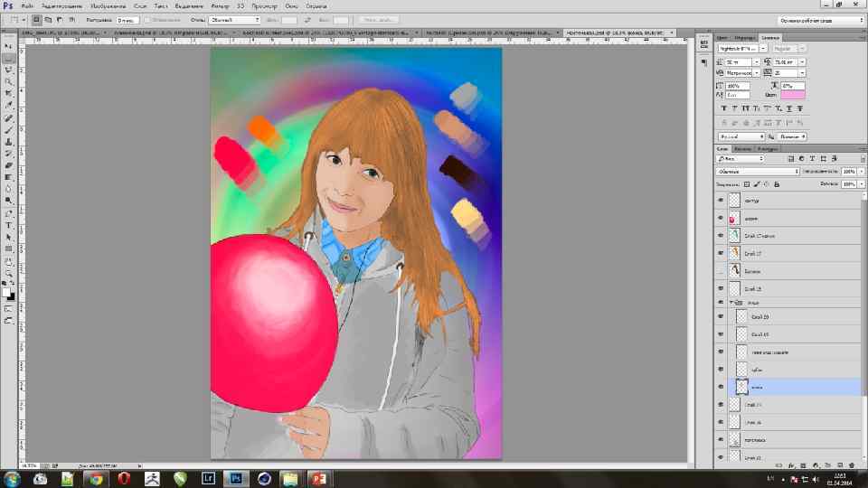This screenshot has width=868, height=488.
Task: Select the Brush tool
Action: 8,129
